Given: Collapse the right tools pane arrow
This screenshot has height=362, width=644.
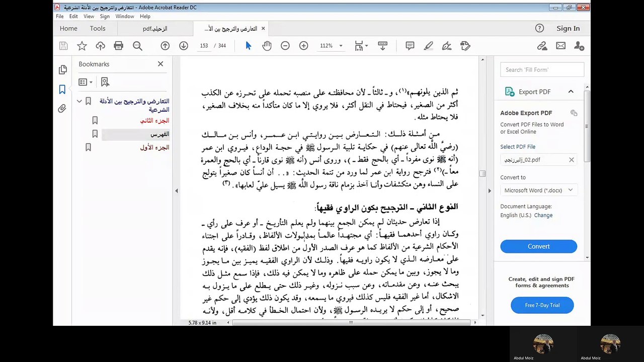Looking at the screenshot, I should click(490, 191).
